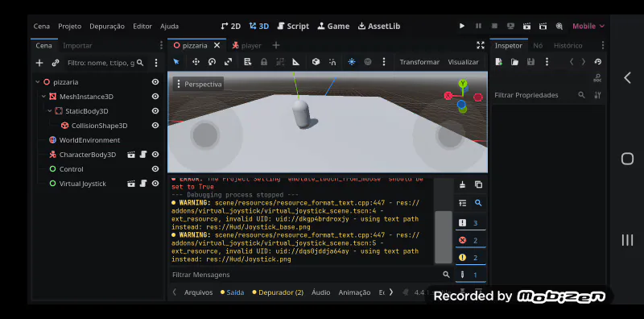Hide the CharacterBody3D node
This screenshot has width=644, height=319.
point(155,154)
